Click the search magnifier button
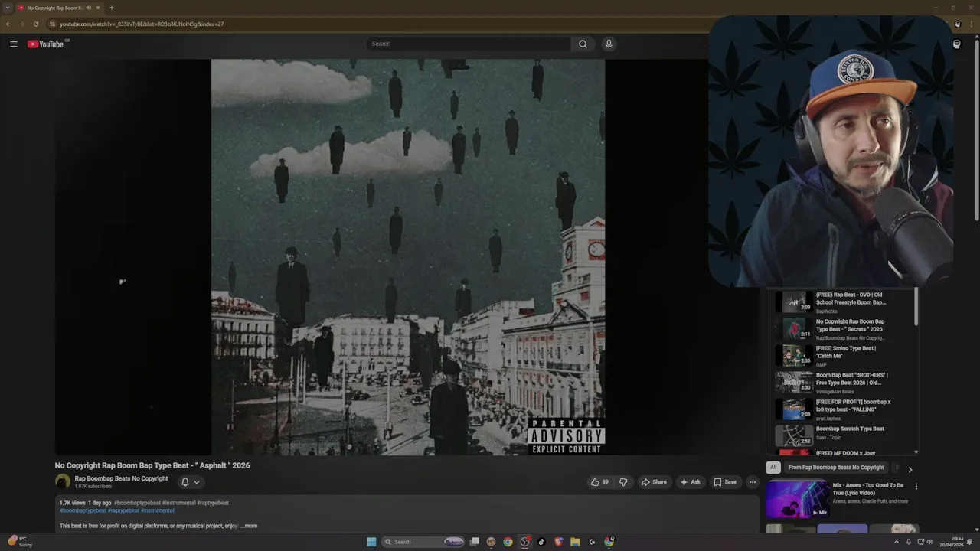 click(x=583, y=44)
